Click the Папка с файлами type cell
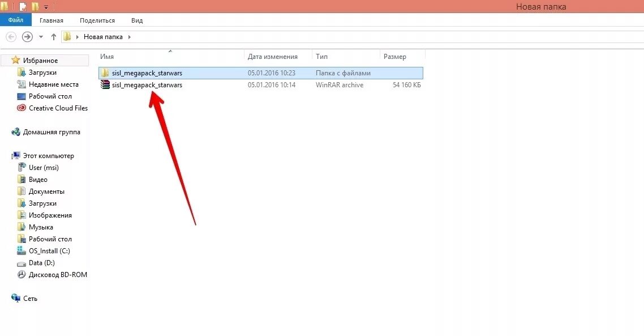 (x=343, y=73)
